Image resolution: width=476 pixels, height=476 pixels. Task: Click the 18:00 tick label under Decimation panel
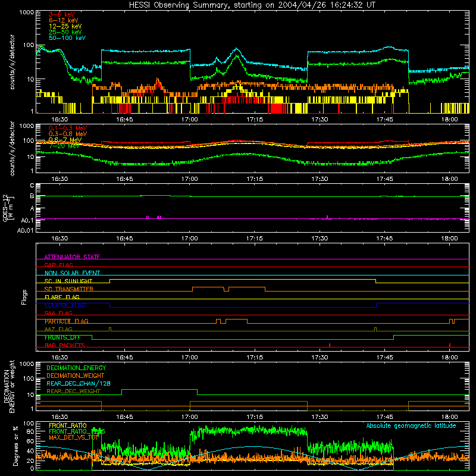[449, 417]
